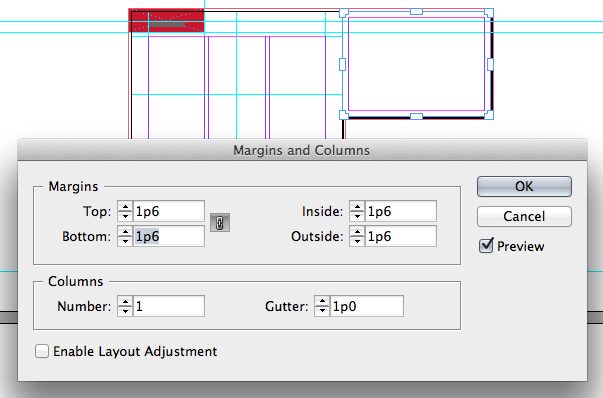This screenshot has width=603, height=398.
Task: Click the Top margin field
Action: pyautogui.click(x=169, y=211)
